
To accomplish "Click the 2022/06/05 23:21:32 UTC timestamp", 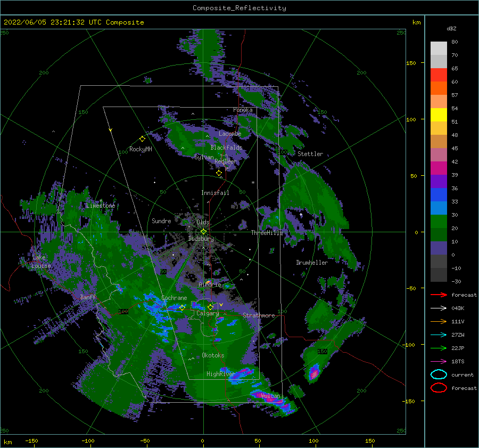I will coord(74,22).
